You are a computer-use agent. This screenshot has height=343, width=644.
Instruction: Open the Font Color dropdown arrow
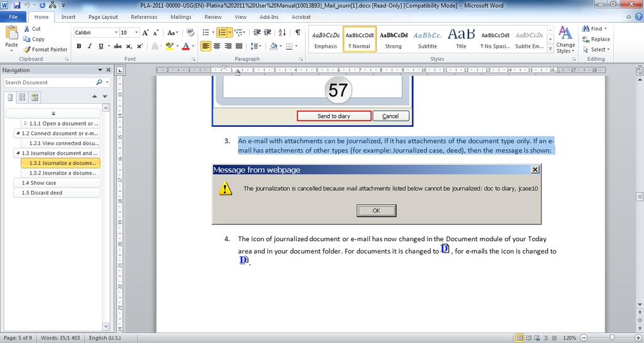(x=194, y=46)
